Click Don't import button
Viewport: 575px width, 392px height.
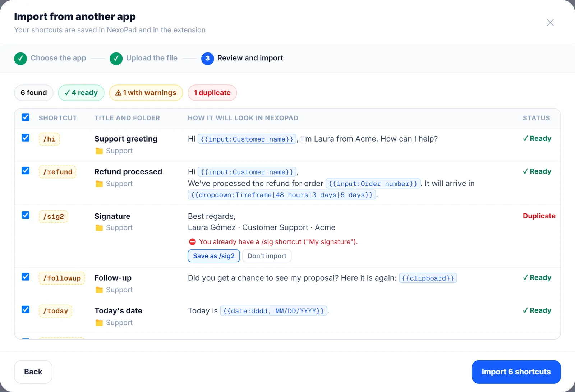click(267, 256)
